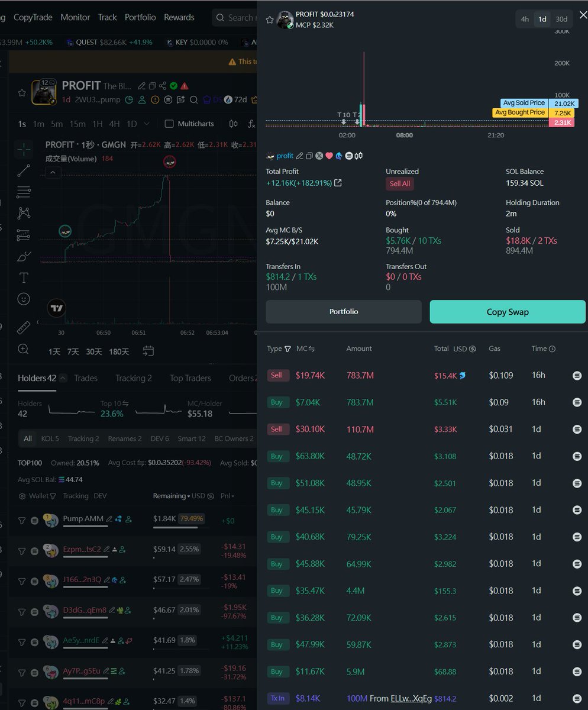
Task: Open explorer icon on the $19.74K Sell row
Action: click(x=577, y=375)
